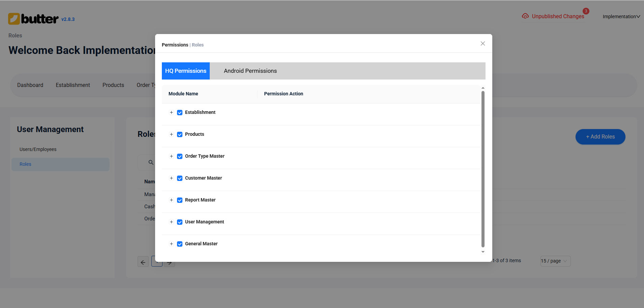
Task: Toggle the Customer Master checkbox
Action: 180,178
